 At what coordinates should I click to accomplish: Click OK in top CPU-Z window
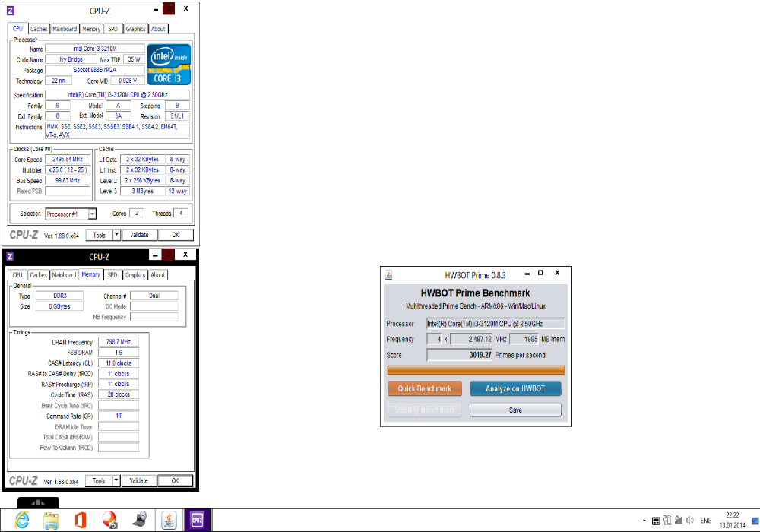click(176, 235)
